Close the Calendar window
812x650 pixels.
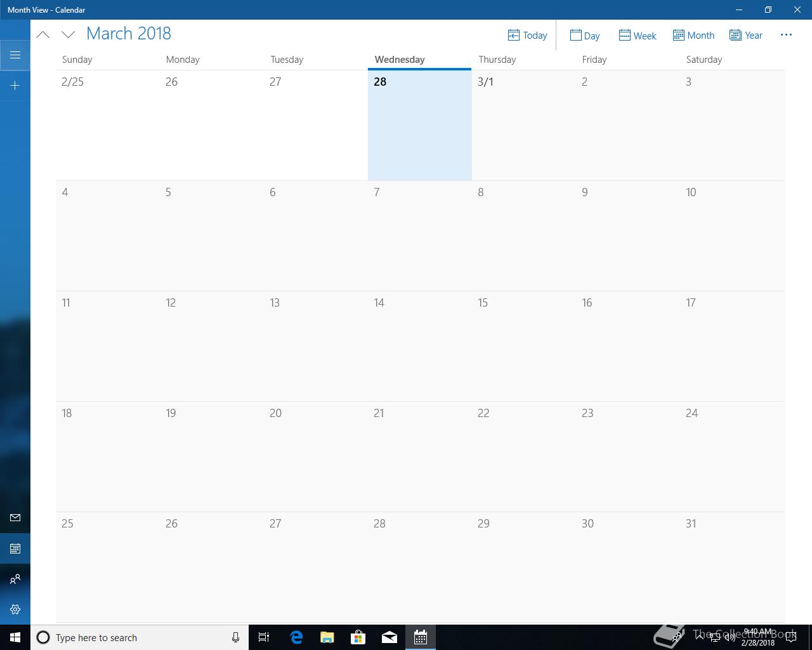[797, 10]
